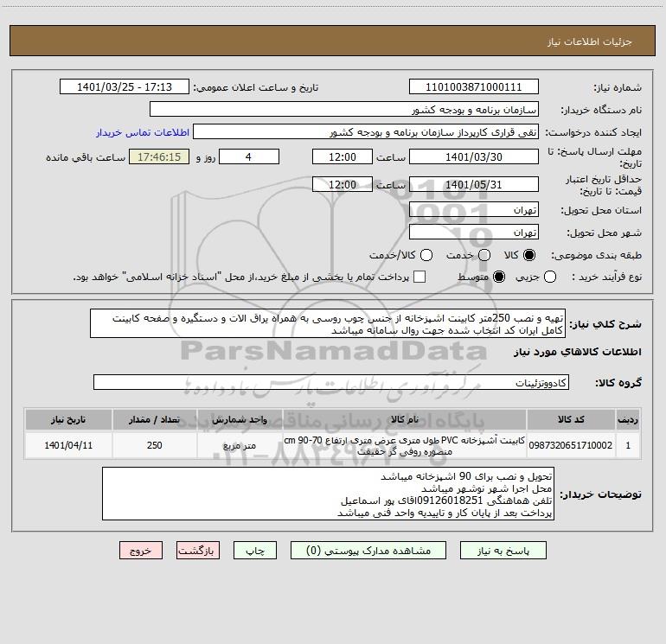
Task: Choose the جزیی purchase type radio
Action: pos(550,277)
